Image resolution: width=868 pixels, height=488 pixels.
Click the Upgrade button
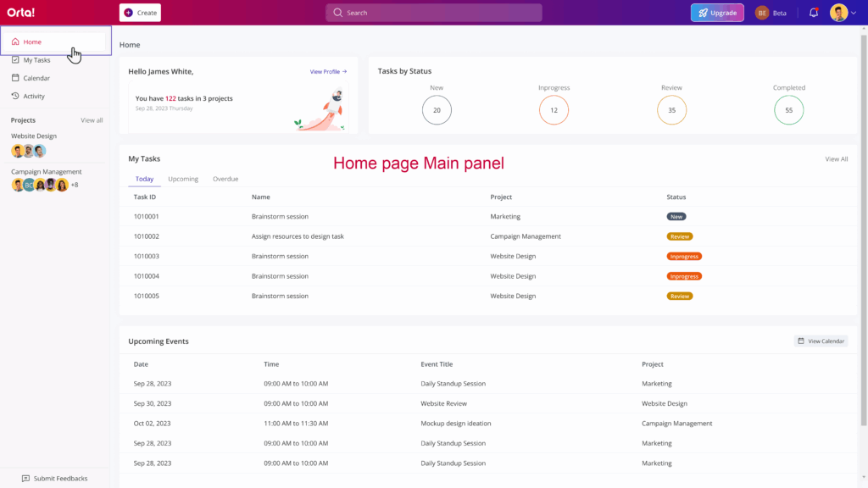pyautogui.click(x=717, y=13)
